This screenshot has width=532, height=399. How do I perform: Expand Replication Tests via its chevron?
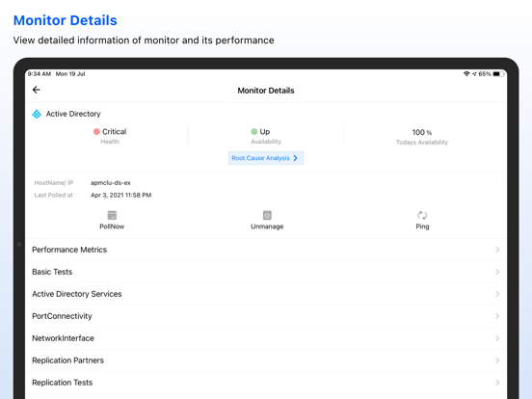[x=497, y=383]
